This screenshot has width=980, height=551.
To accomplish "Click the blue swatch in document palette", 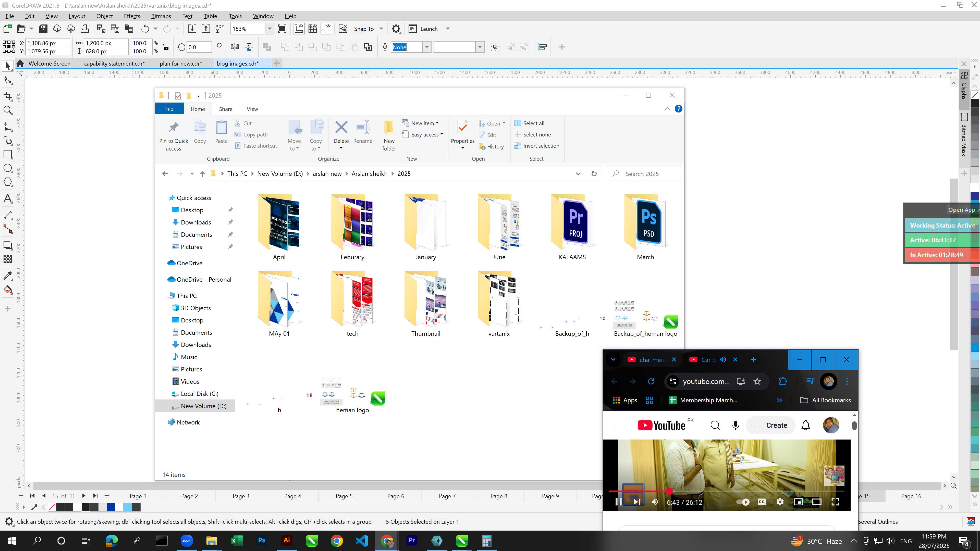I will tap(111, 507).
